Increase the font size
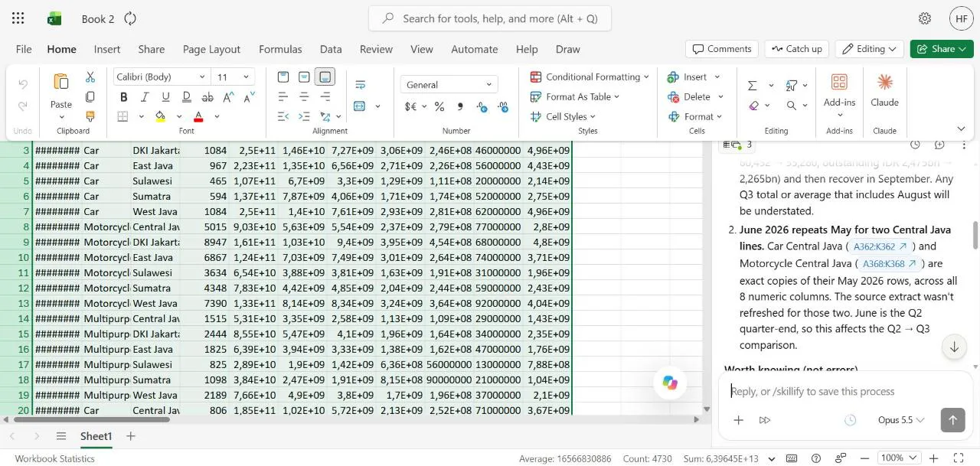 (228, 97)
